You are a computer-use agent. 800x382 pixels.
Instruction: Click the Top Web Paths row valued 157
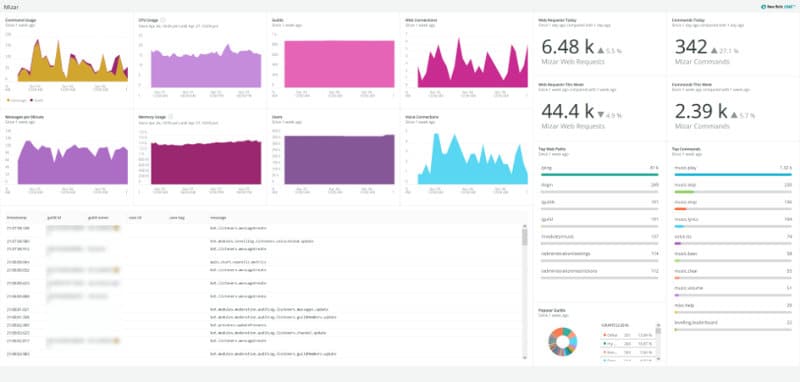tap(599, 239)
